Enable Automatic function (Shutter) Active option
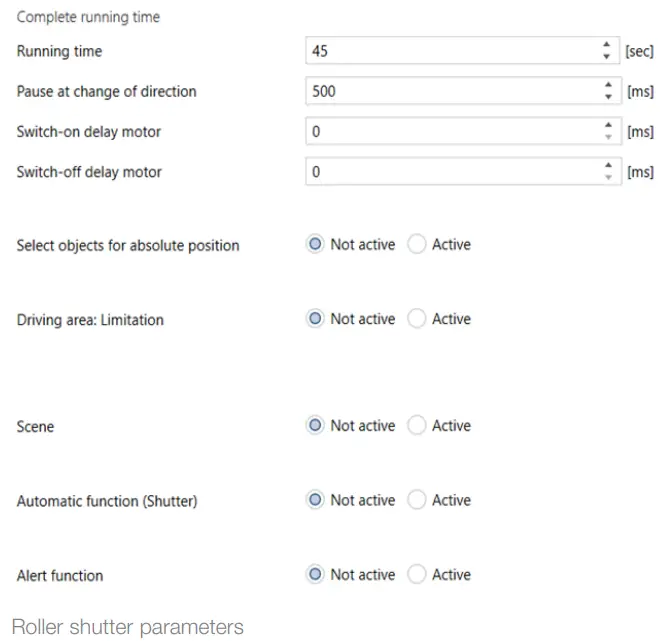Viewport: 660px width, 641px height. click(417, 500)
